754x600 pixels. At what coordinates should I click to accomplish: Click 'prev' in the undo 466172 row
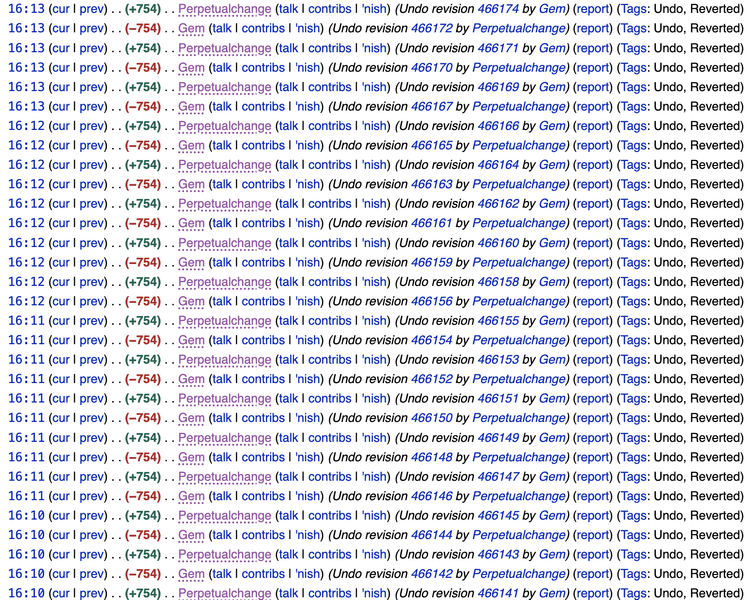(x=91, y=28)
